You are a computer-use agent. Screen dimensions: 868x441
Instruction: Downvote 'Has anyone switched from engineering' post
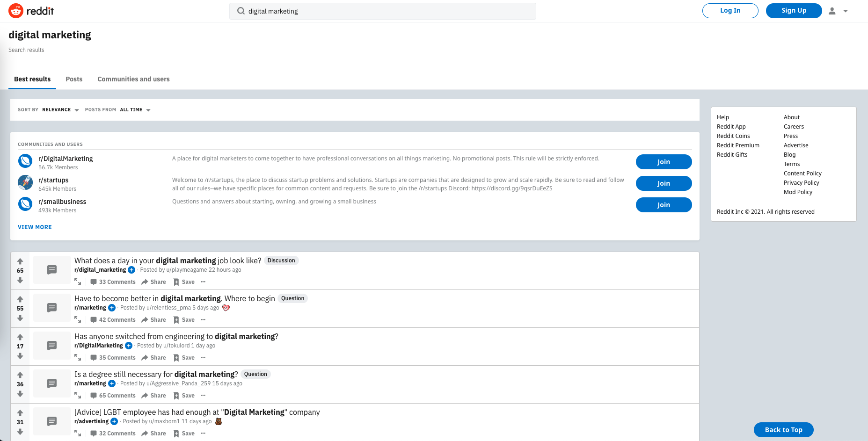coord(20,356)
